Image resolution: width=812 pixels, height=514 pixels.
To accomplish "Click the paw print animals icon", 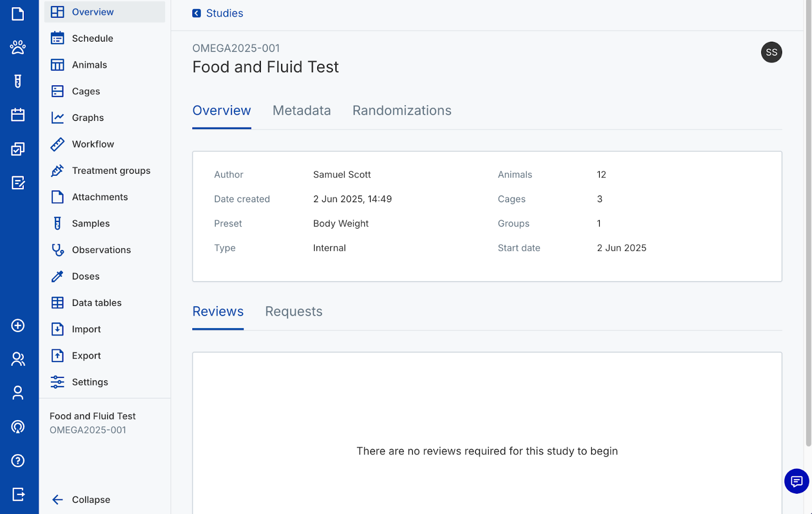I will point(18,47).
